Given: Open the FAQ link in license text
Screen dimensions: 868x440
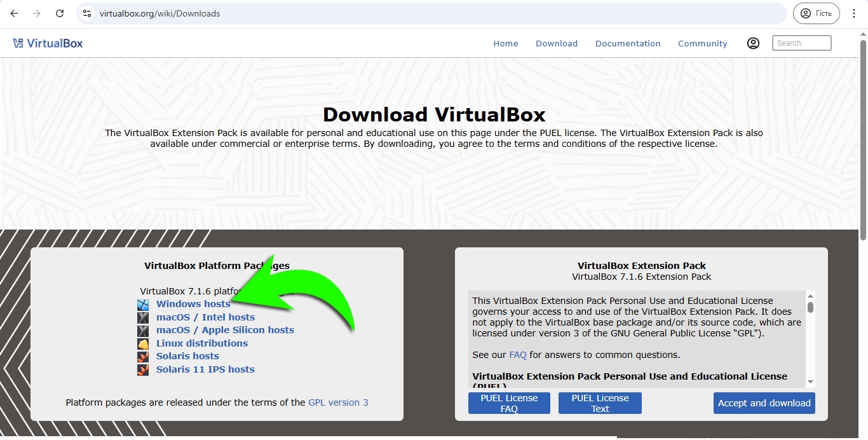Looking at the screenshot, I should (x=518, y=355).
